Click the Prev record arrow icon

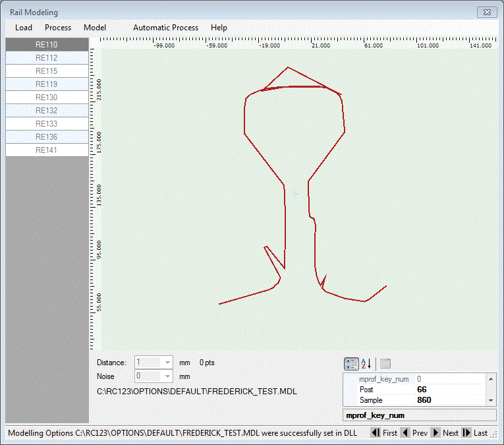coord(405,433)
